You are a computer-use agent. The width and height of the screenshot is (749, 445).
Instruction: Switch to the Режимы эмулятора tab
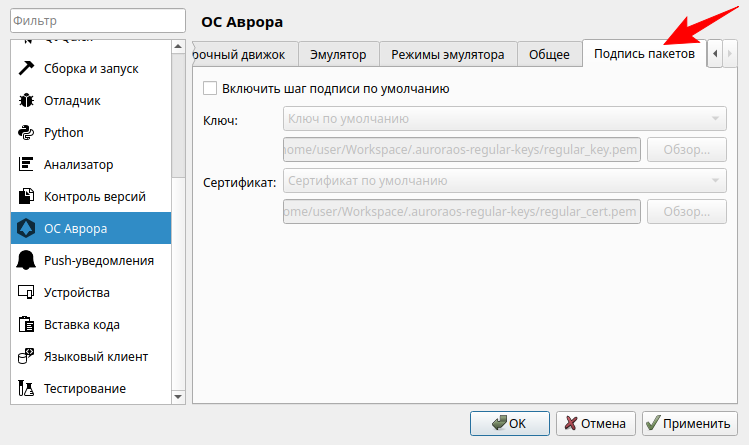point(448,54)
